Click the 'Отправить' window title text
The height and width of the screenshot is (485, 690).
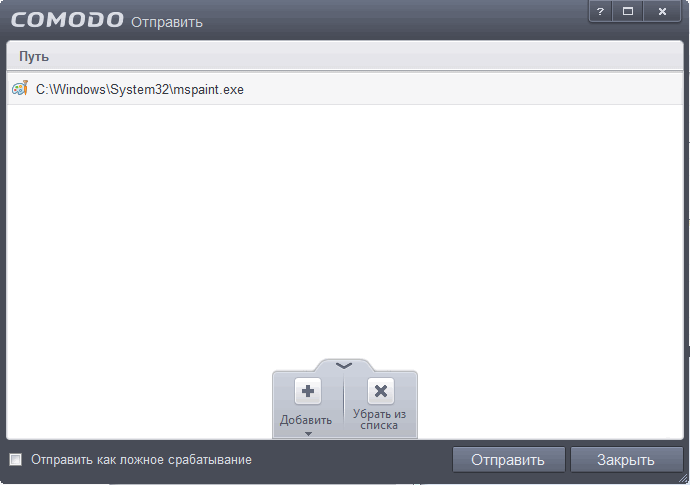coord(167,22)
